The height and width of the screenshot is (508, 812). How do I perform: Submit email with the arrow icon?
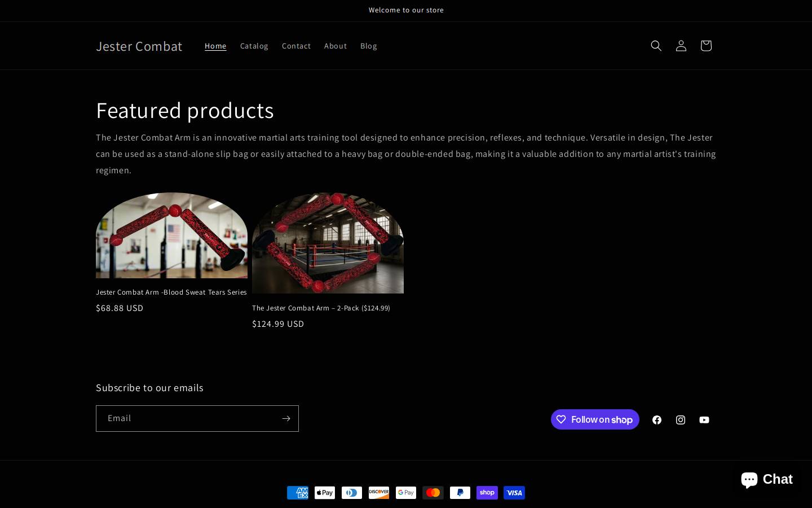coord(286,418)
